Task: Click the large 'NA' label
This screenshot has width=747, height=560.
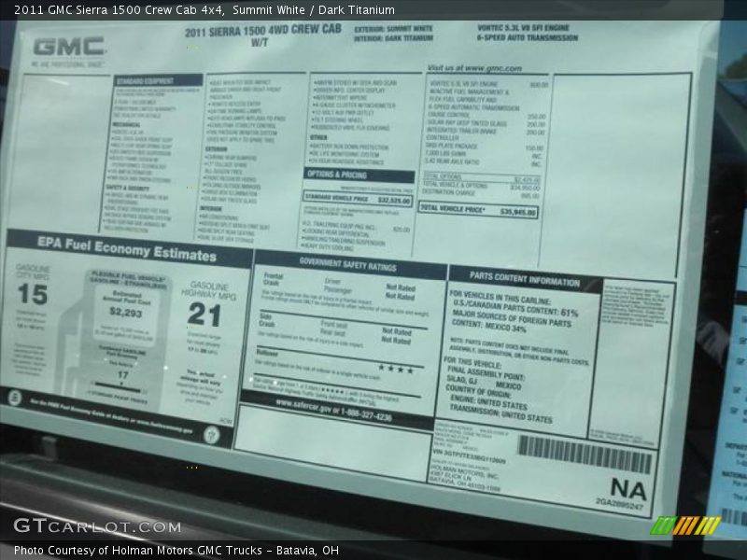Action: 628,488
